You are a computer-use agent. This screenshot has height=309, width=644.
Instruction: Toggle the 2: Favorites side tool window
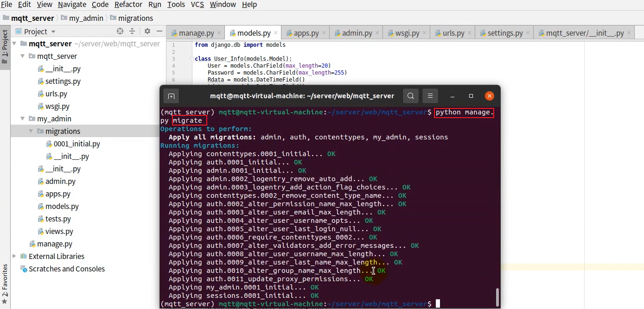click(x=5, y=285)
